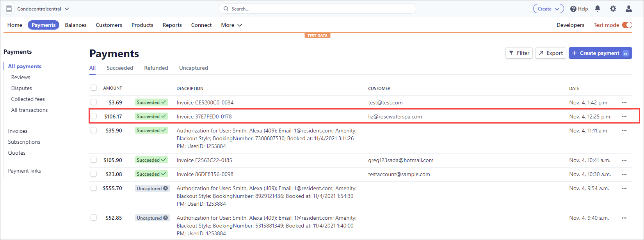Click the Create payment button

(600, 53)
